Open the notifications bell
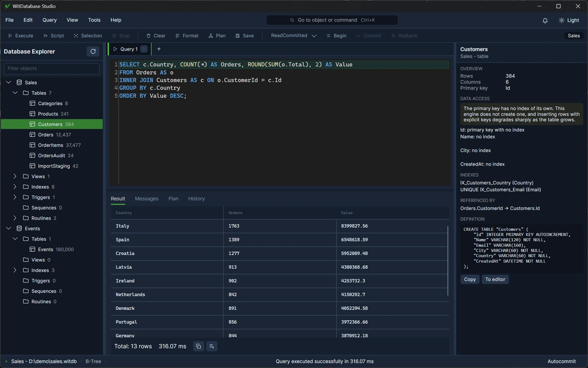The image size is (588, 368). point(545,20)
